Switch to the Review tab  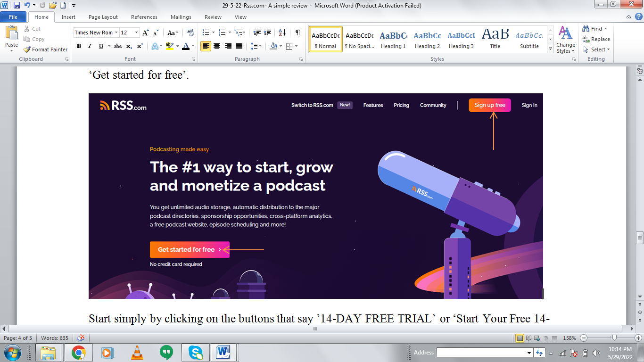click(x=213, y=17)
